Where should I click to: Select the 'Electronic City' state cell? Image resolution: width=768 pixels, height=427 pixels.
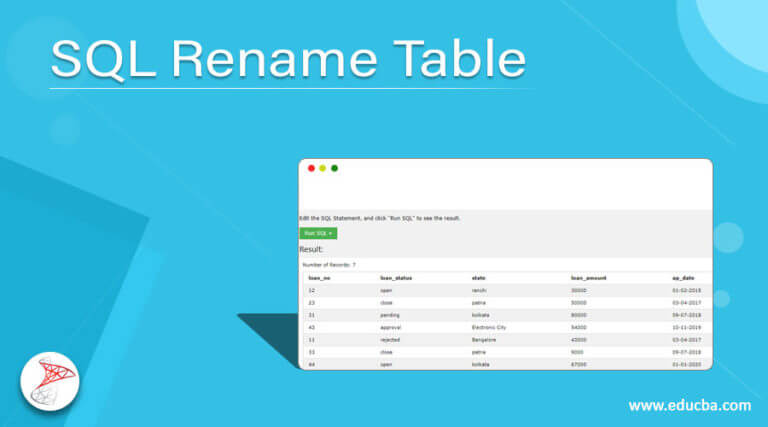tap(489, 327)
